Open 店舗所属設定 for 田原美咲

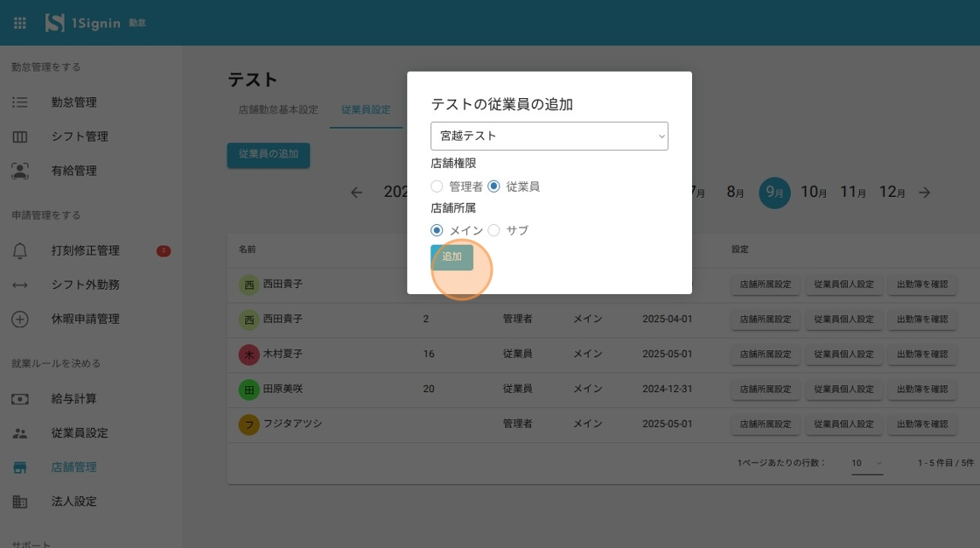766,389
